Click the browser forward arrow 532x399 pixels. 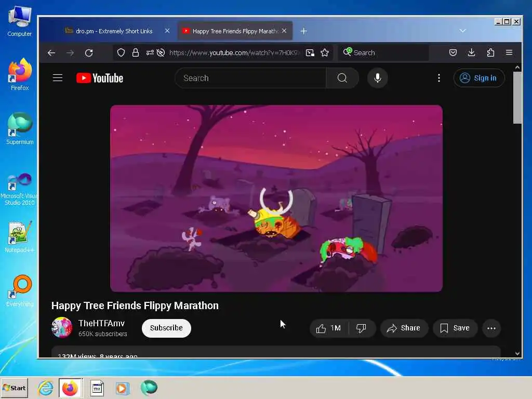pos(70,52)
